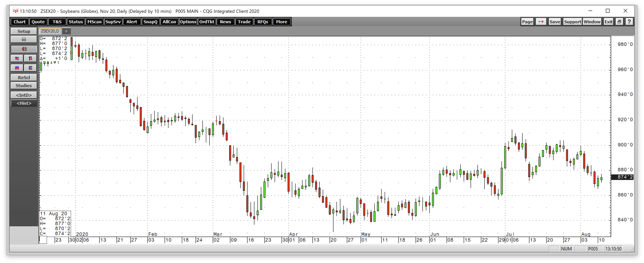Viewport: 644px width, 263px height.
Task: Open the MScan toolbar button
Action: pyautogui.click(x=94, y=22)
